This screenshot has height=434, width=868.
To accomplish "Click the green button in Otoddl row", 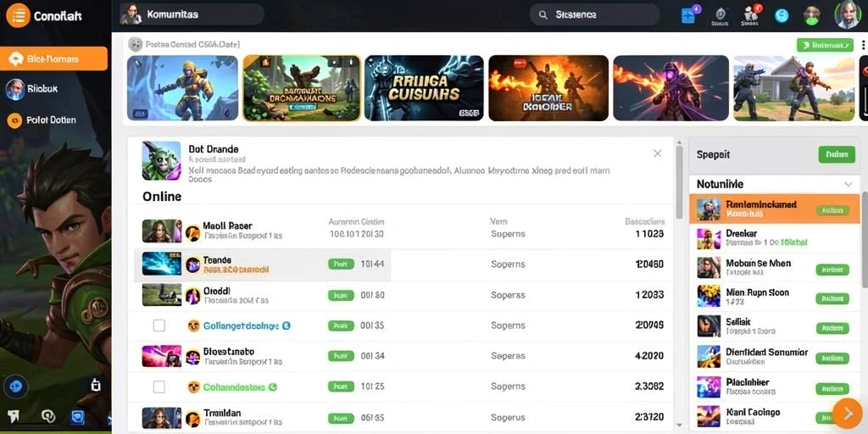I will point(341,295).
